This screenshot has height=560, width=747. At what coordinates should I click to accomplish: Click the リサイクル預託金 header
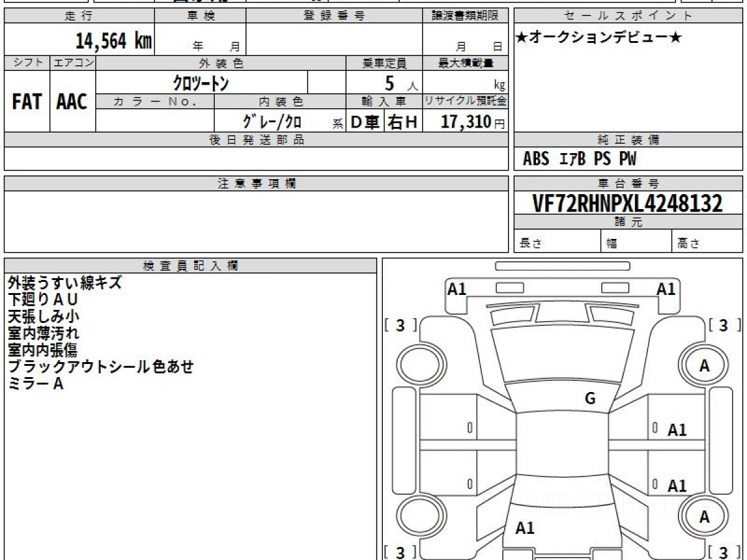tap(465, 101)
